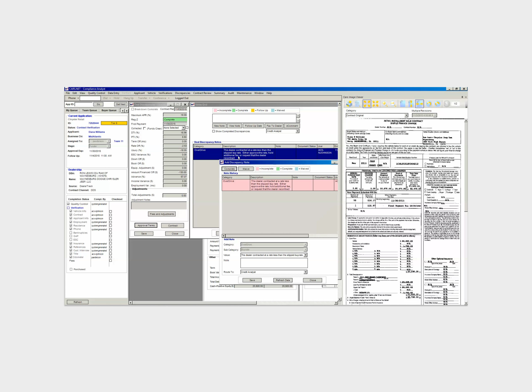
Task: Click the Note text field in Add Note
Action: pos(274,263)
